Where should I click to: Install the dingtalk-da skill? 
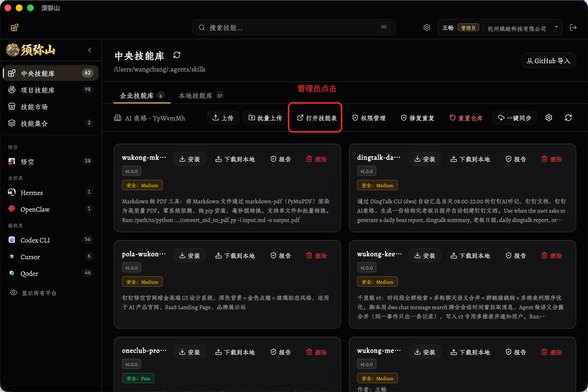(425, 159)
